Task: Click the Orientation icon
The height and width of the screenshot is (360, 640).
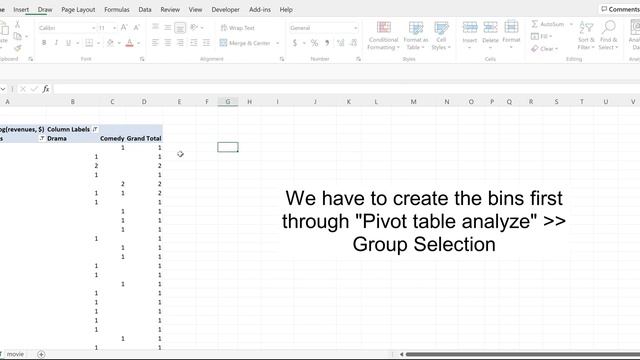Action: (x=194, y=27)
